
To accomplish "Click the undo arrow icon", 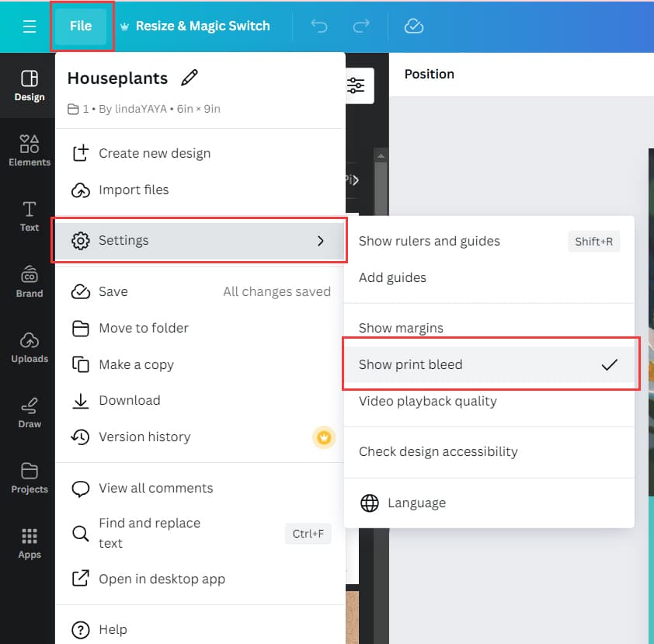I will coord(319,26).
